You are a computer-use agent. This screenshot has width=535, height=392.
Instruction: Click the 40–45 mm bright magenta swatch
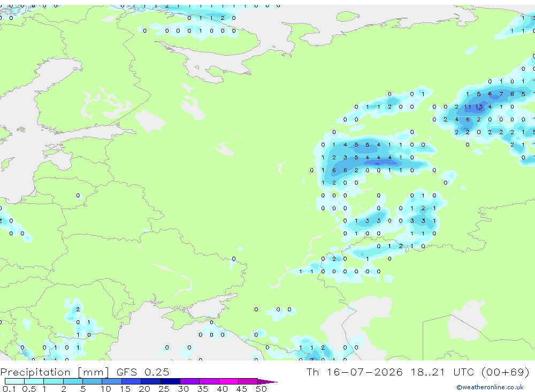[228, 381]
